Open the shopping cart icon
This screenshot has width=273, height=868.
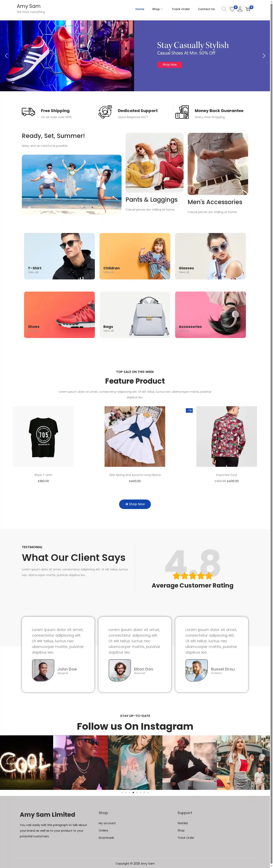(x=248, y=9)
